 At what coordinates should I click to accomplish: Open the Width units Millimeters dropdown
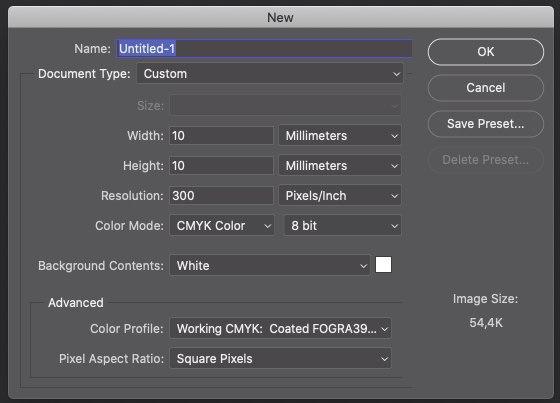pyautogui.click(x=340, y=136)
